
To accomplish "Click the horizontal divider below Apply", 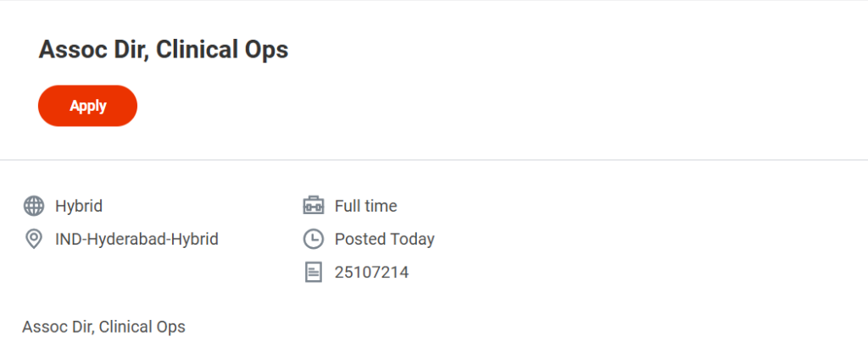I will pyautogui.click(x=434, y=159).
